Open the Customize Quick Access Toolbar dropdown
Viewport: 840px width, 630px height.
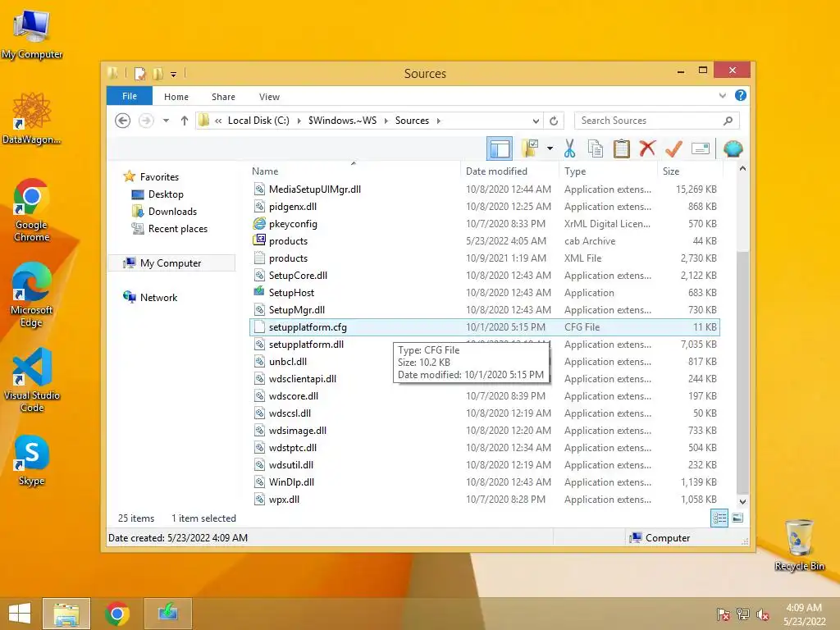[x=174, y=74]
